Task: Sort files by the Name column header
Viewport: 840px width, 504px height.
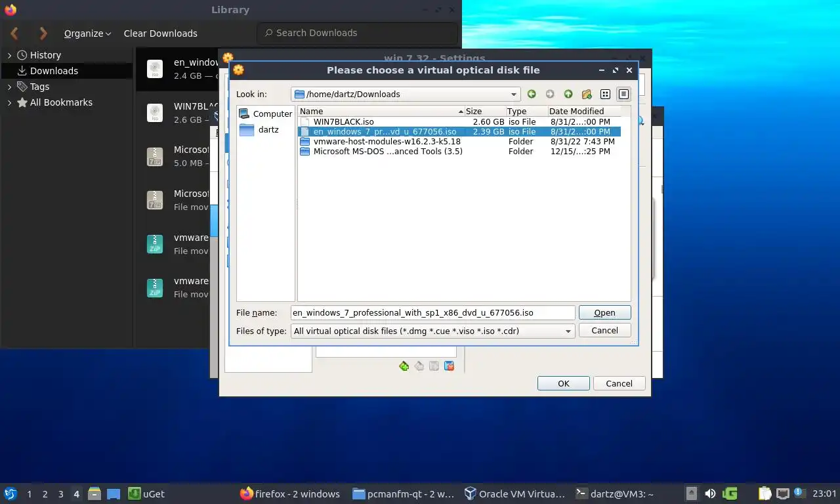Action: tap(381, 111)
